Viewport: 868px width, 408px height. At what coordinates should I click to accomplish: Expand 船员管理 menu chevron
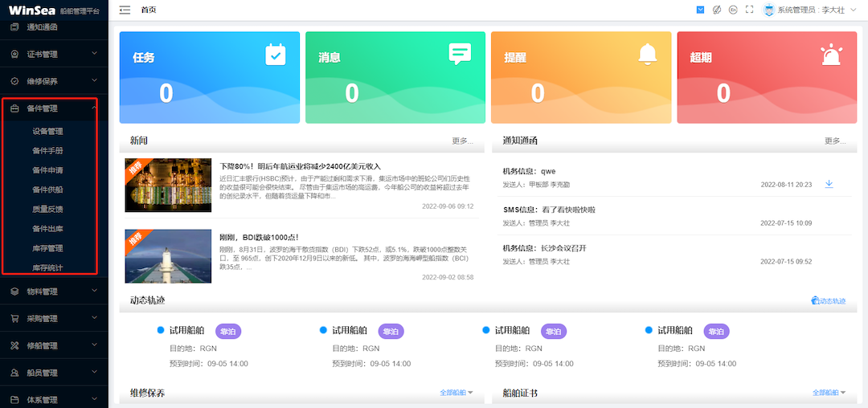coord(94,372)
